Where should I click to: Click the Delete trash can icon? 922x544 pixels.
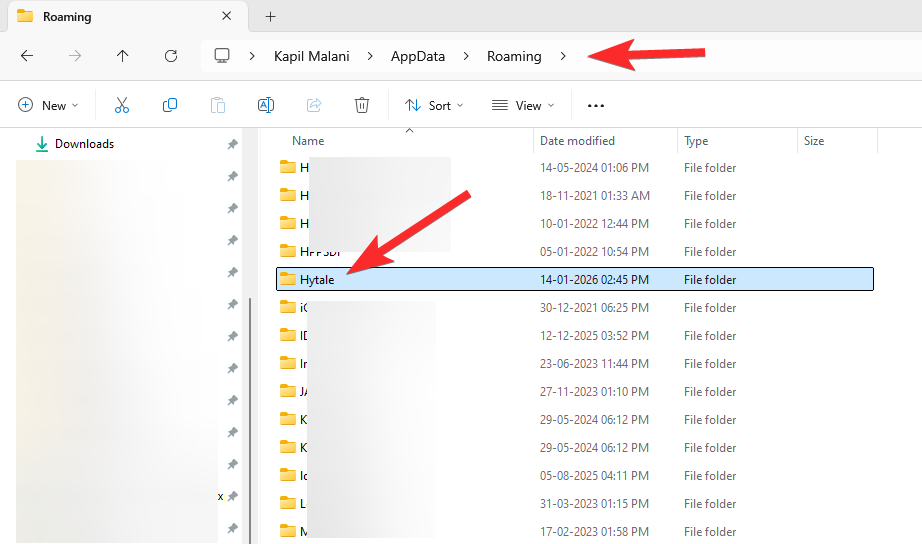coord(362,105)
